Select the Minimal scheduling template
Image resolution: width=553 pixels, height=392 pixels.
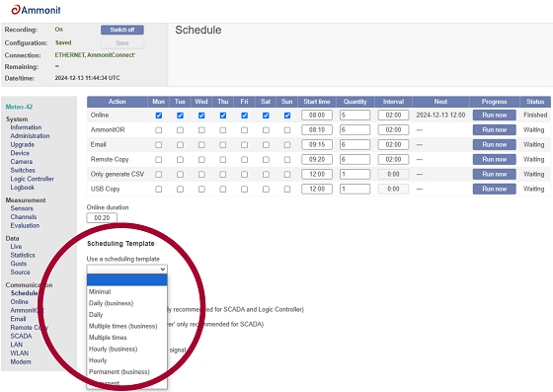(x=127, y=291)
